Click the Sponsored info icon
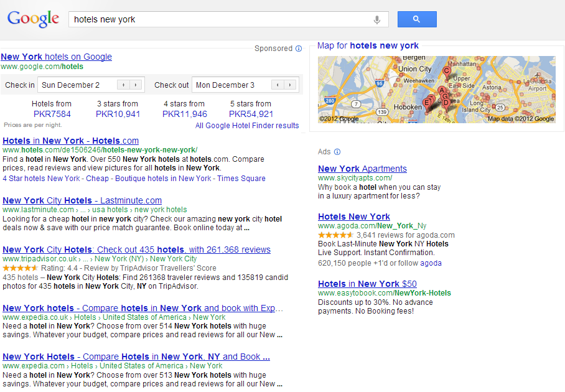Viewport: 565px width, 392px height. point(299,49)
